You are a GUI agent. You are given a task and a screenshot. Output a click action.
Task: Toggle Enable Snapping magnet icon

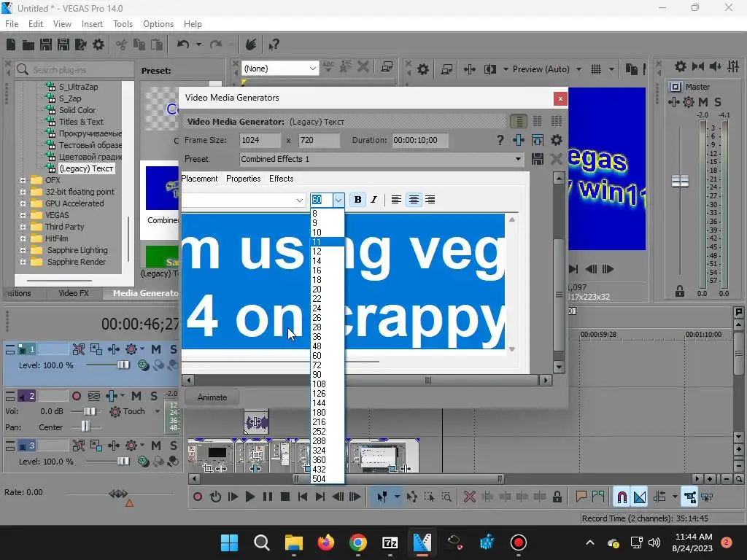[x=622, y=497]
